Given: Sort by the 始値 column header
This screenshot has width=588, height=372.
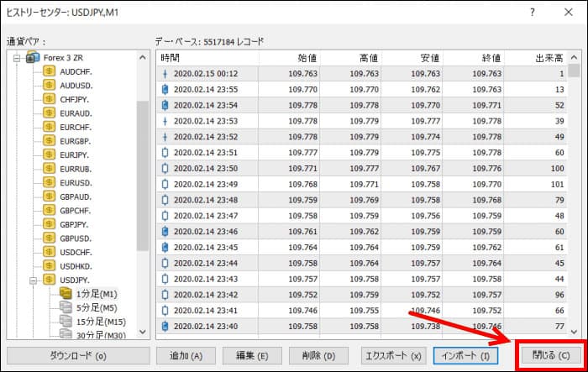Looking at the screenshot, I should tap(289, 58).
